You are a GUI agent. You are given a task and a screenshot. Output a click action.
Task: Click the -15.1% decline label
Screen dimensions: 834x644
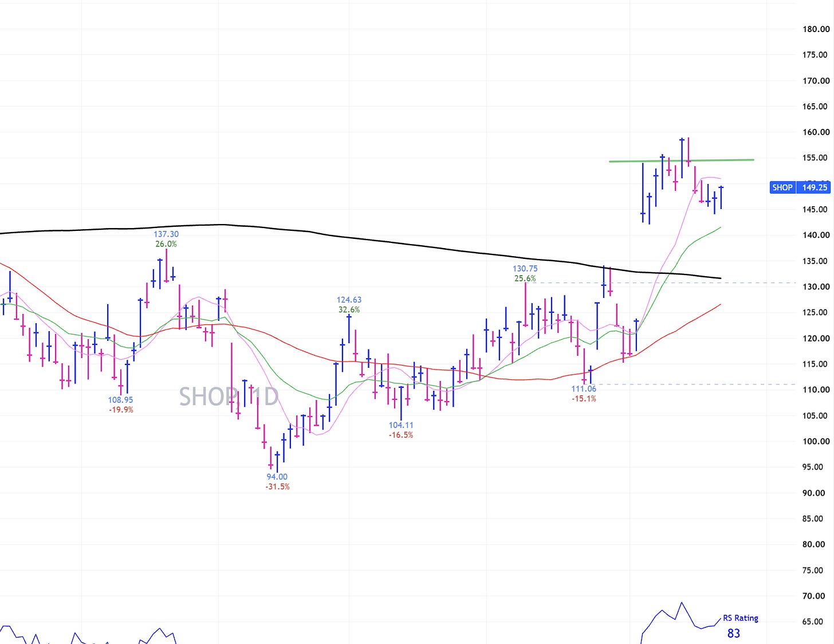point(584,398)
